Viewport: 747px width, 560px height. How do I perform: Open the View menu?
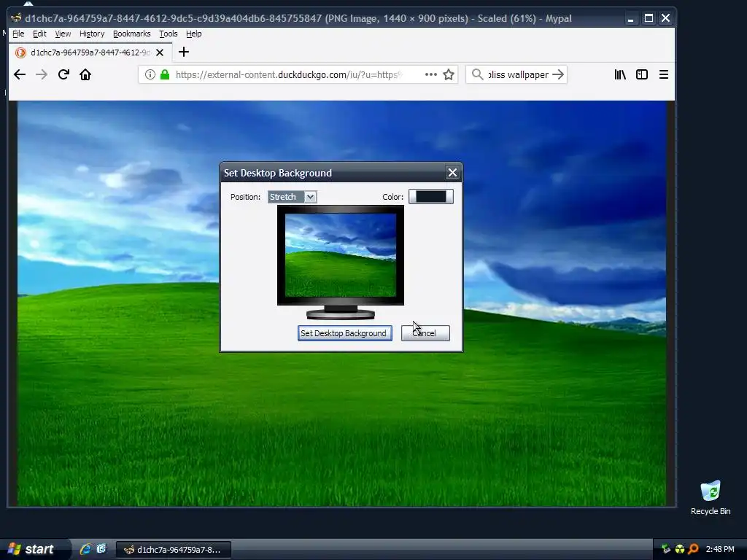coord(63,34)
